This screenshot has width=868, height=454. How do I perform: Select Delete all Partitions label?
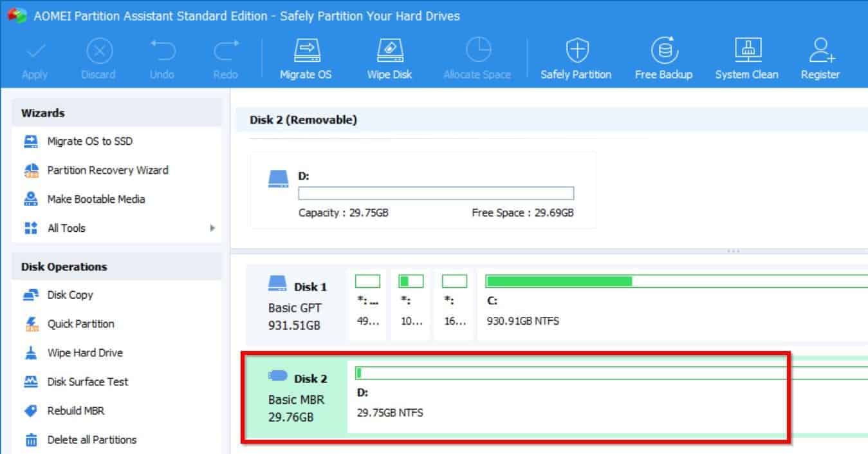(92, 440)
